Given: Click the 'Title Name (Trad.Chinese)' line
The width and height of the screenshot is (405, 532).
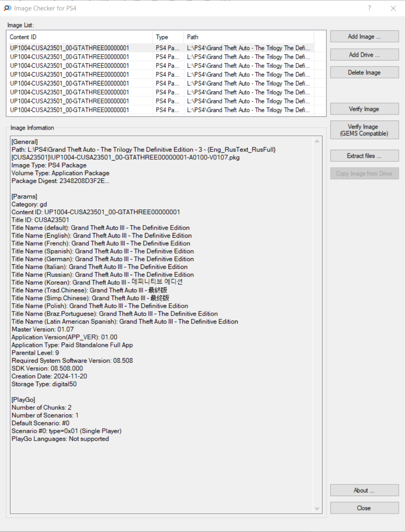Looking at the screenshot, I should click(90, 290).
